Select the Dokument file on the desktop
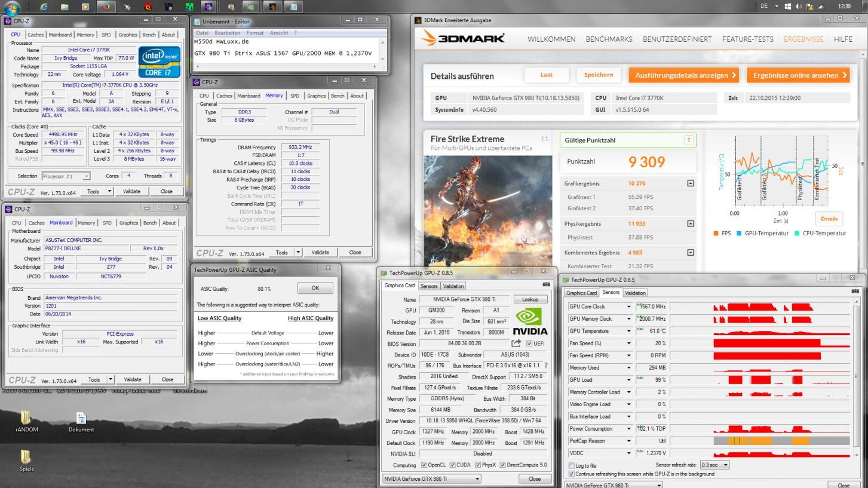 (81, 421)
